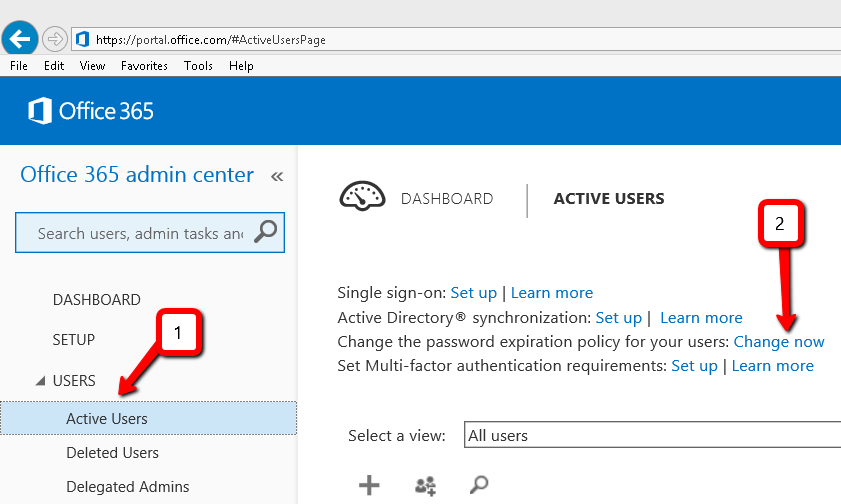Collapse the admin center navigation pane
This screenshot has height=504, width=841.
tap(277, 176)
